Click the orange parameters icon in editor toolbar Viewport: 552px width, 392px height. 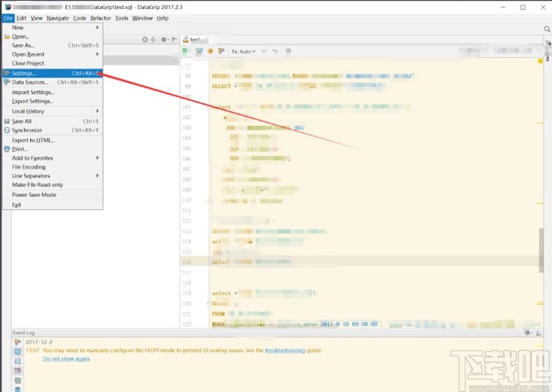click(x=210, y=51)
